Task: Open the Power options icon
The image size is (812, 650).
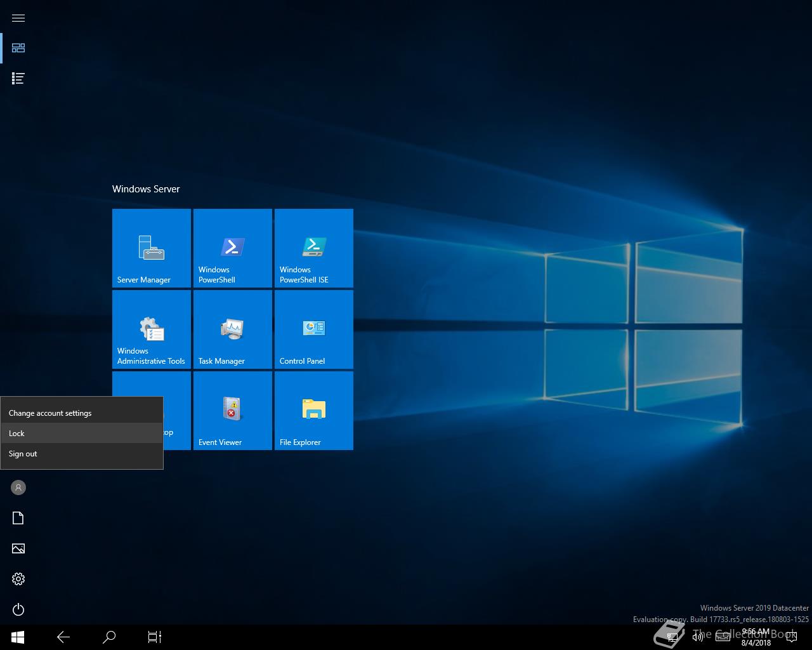Action: [18, 609]
